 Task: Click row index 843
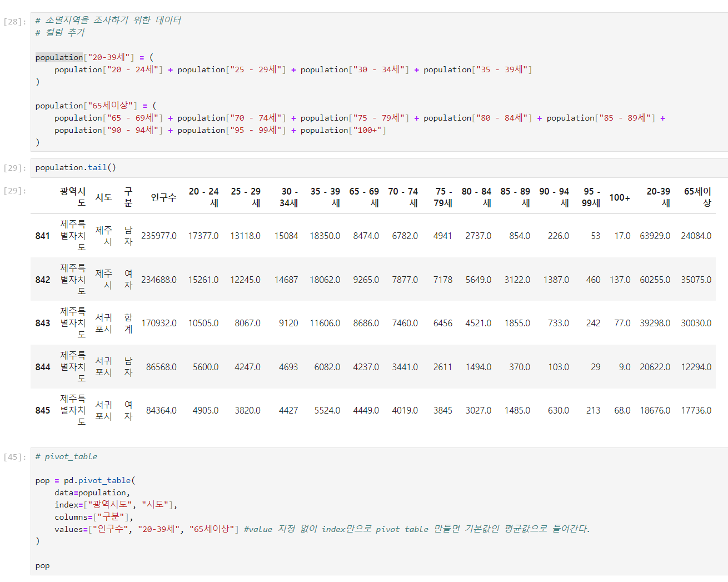[43, 323]
